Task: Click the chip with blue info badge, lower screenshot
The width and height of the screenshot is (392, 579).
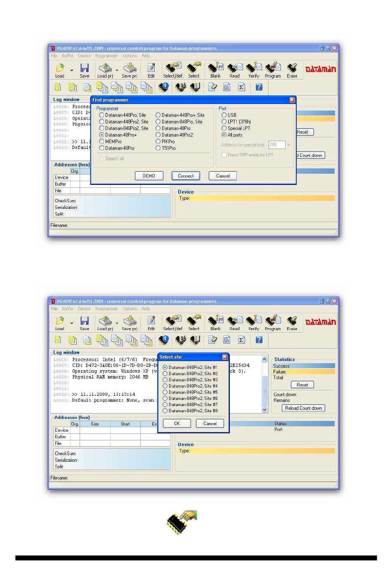Action: (164, 340)
